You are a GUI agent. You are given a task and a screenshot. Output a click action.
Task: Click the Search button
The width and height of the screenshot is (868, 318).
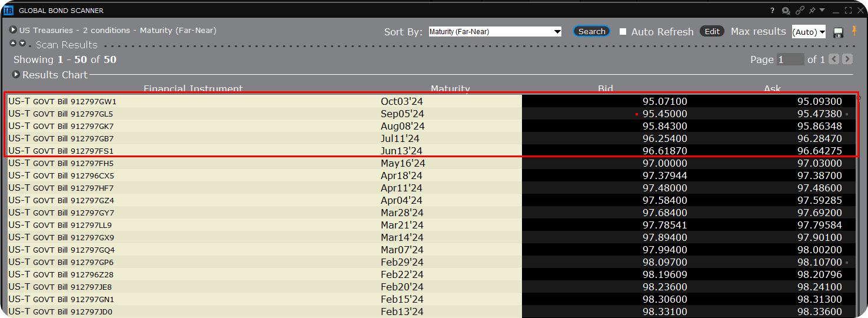pos(591,32)
